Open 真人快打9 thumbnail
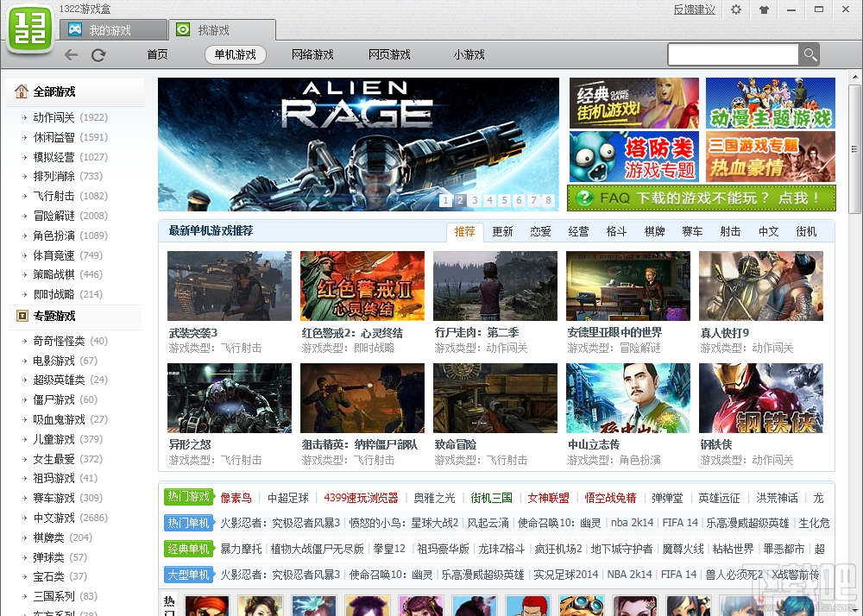The height and width of the screenshot is (616, 863). (761, 286)
